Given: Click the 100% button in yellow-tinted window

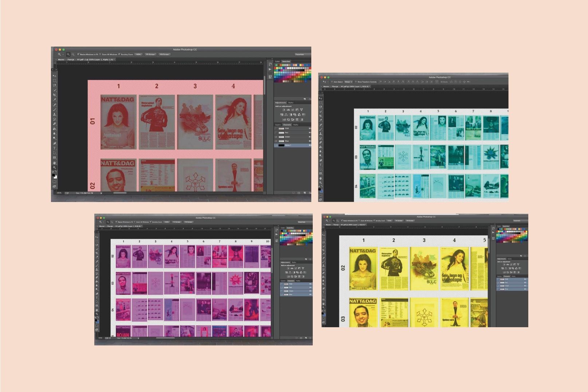Looking at the screenshot, I should click(x=389, y=221).
